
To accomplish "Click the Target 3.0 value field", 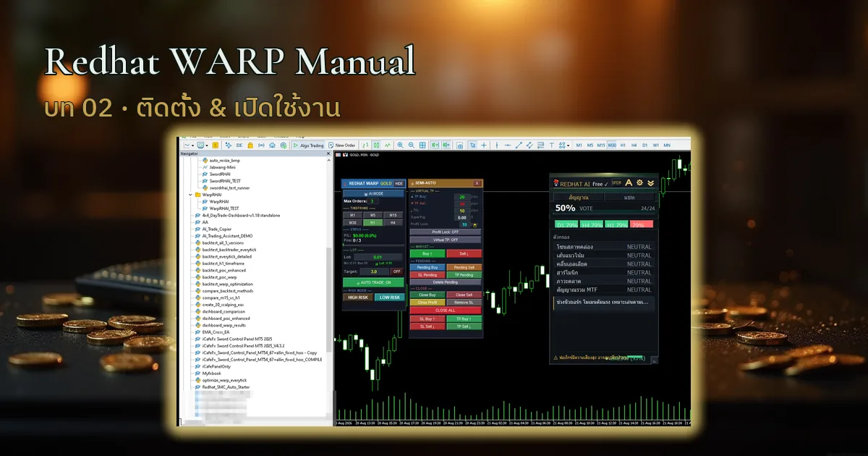I will pyautogui.click(x=374, y=271).
